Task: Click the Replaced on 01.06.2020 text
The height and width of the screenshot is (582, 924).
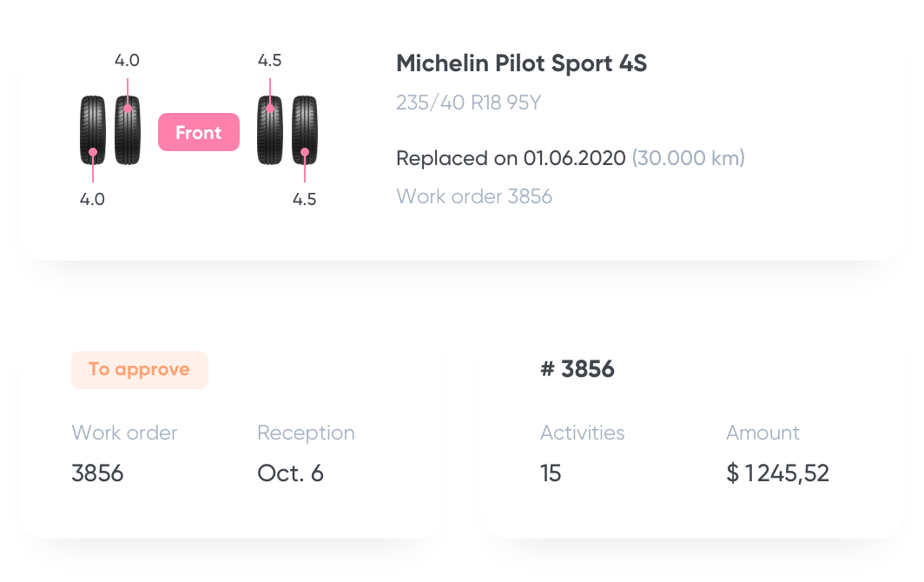Action: (x=511, y=158)
